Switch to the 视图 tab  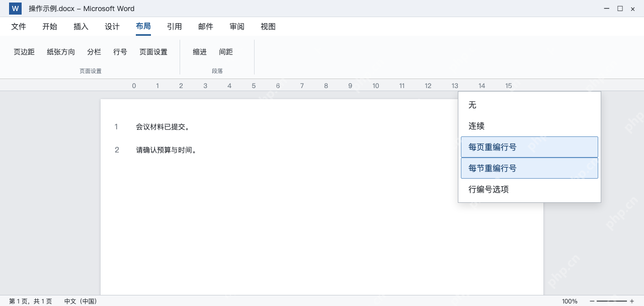pos(268,27)
